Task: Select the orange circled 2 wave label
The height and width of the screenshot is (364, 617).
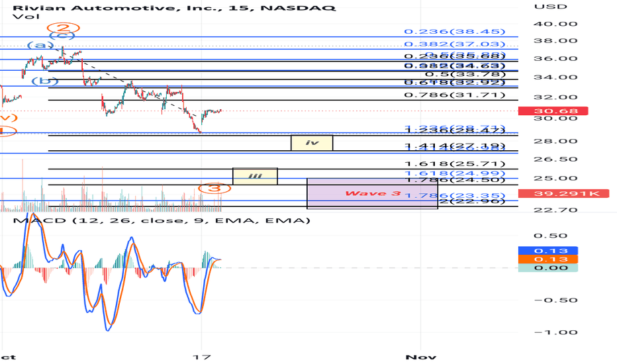Action: tap(64, 28)
